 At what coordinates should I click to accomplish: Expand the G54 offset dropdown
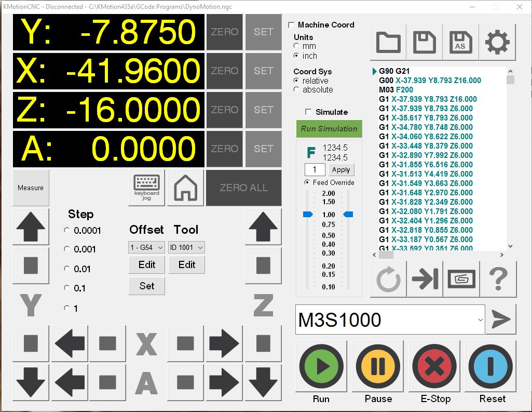(147, 248)
